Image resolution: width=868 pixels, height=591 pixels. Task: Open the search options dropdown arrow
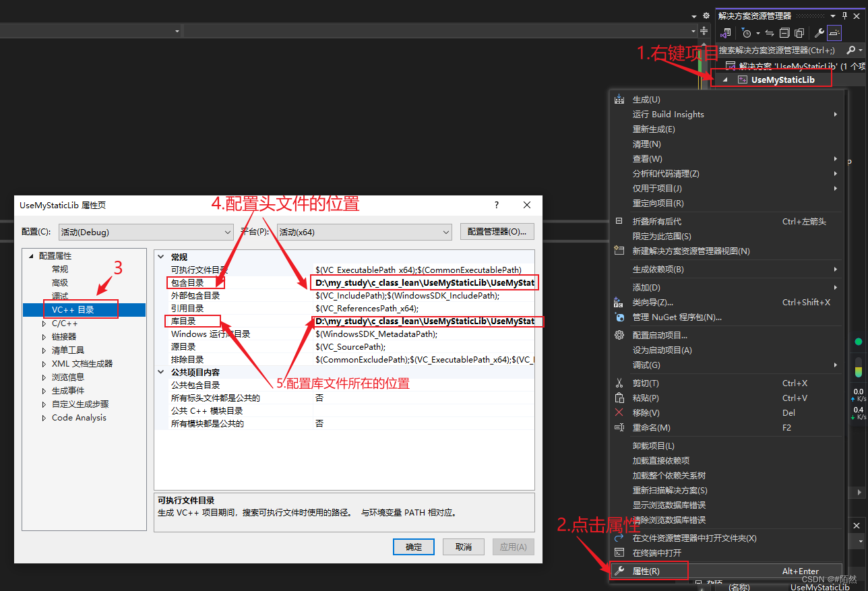861,51
